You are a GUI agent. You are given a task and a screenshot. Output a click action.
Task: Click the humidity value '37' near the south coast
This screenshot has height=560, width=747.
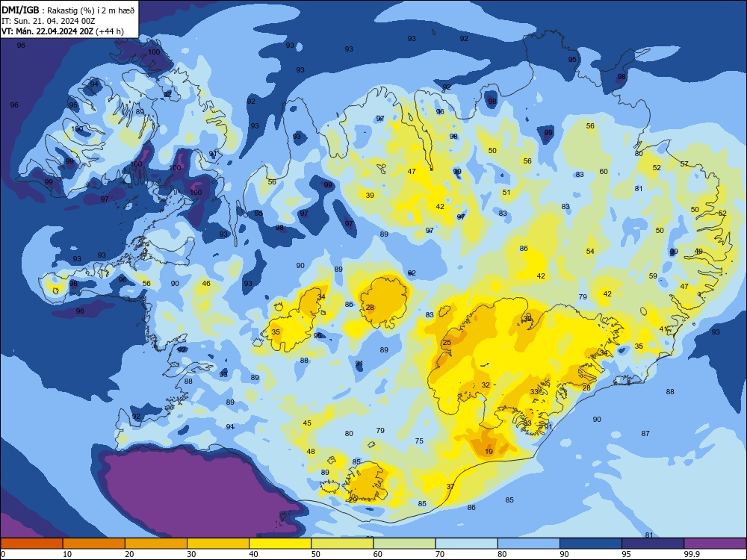pyautogui.click(x=450, y=487)
